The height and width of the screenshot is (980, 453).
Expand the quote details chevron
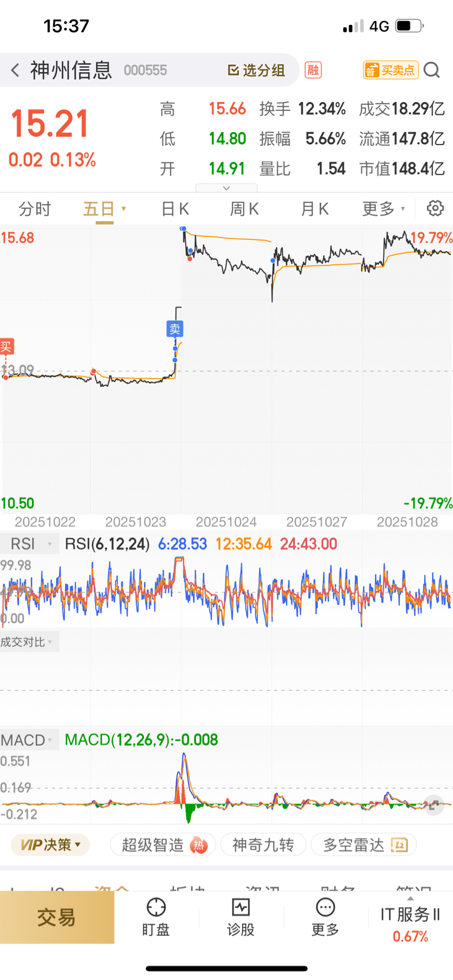click(226, 188)
